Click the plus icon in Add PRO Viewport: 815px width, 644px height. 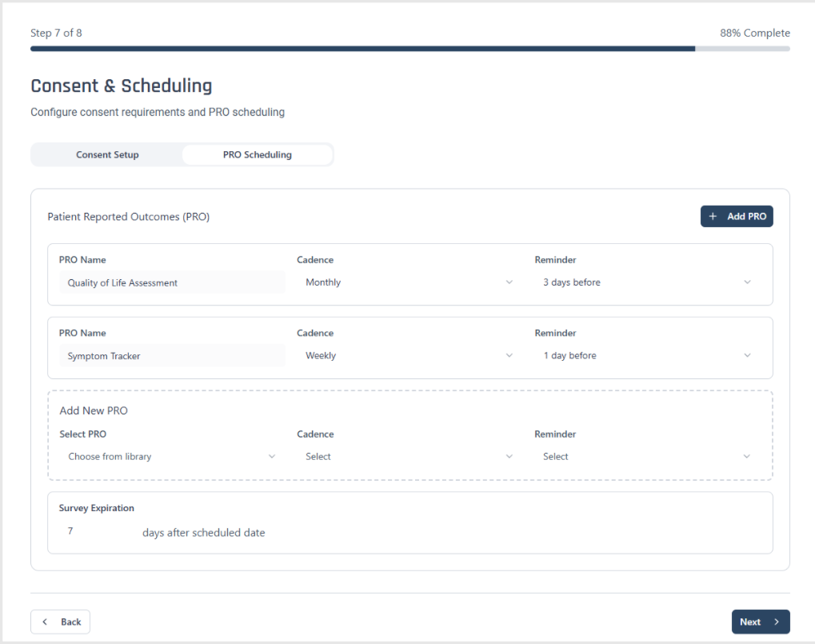click(x=713, y=216)
